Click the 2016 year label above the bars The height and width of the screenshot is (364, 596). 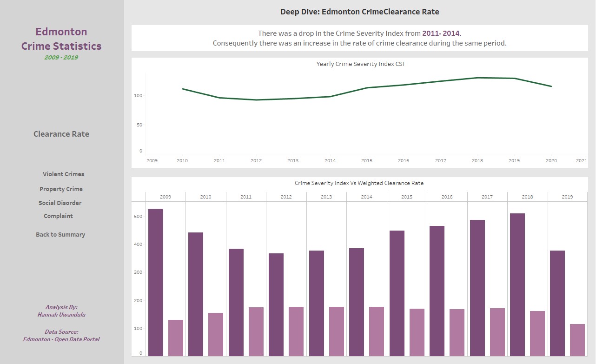click(x=446, y=197)
